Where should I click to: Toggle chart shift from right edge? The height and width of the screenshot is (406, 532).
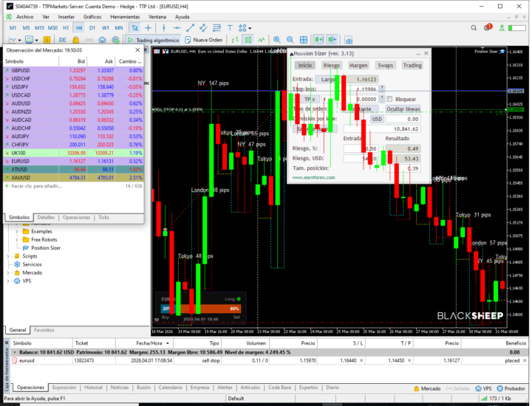[332, 40]
